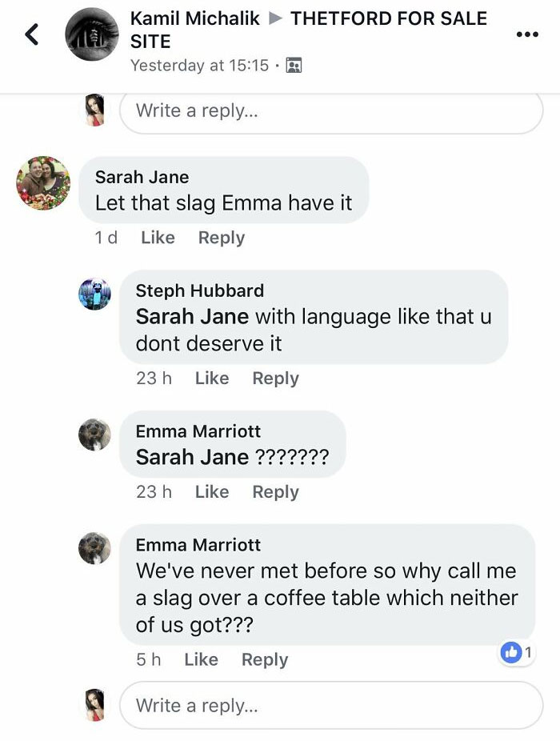
Task: Open Steph Hubbard's profile avatar
Action: [94, 294]
